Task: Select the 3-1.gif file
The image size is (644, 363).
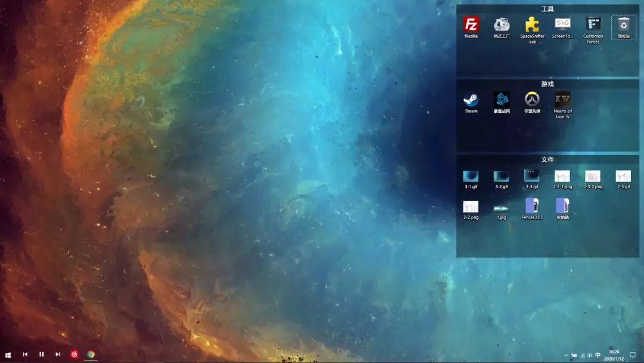Action: (471, 176)
